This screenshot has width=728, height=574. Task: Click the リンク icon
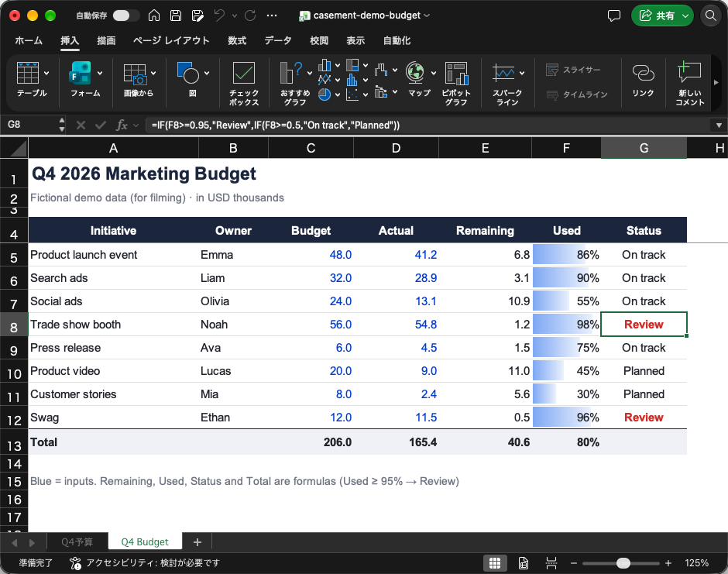pos(643,80)
